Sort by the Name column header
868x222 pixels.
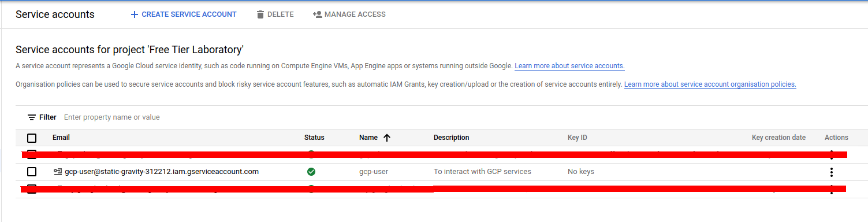point(368,138)
